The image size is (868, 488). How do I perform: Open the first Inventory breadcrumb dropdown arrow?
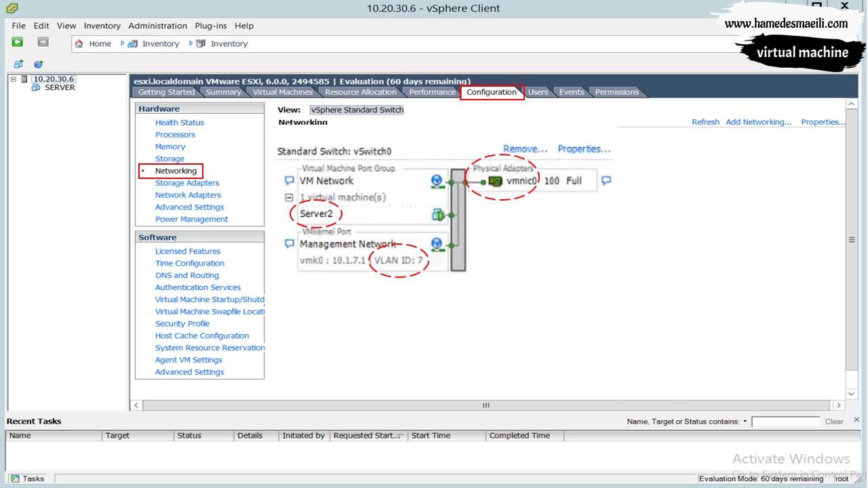[191, 43]
